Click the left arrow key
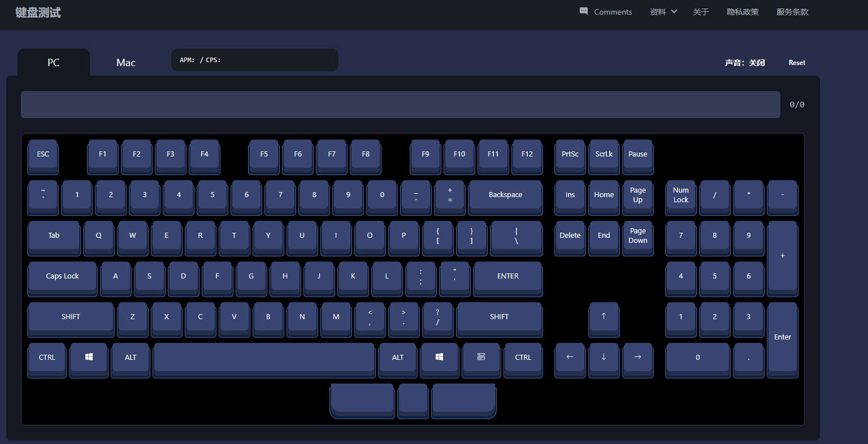This screenshot has width=868, height=444. tap(570, 357)
